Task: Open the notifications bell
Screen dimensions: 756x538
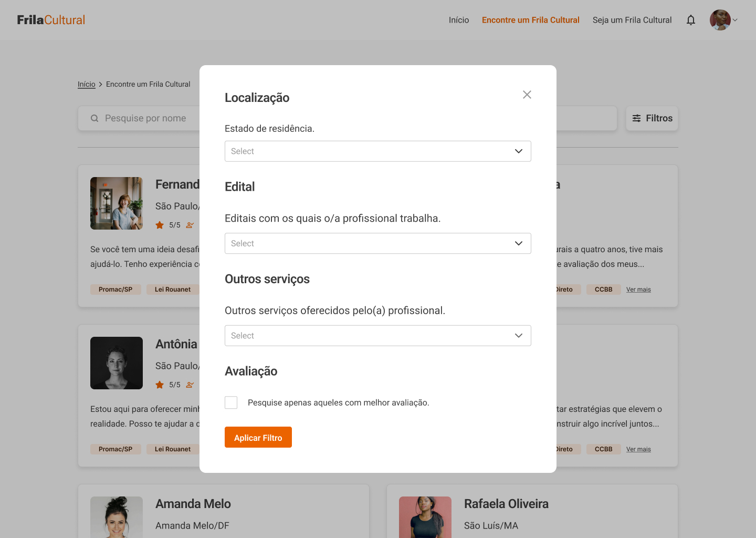Action: tap(691, 20)
